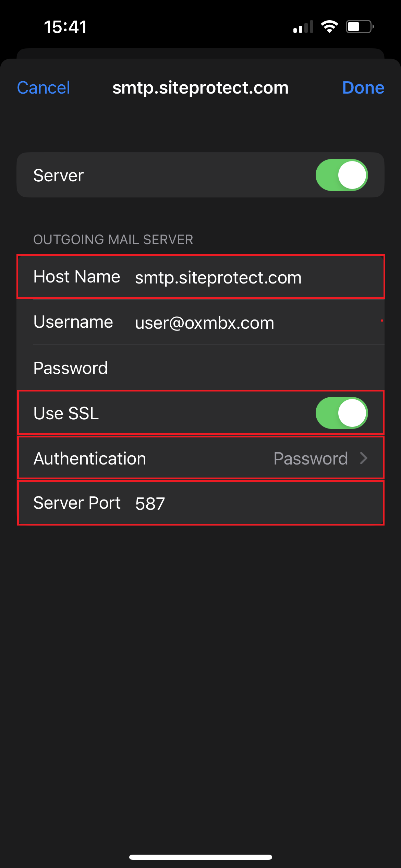Tap the battery indicator icon
401x868 pixels.
point(360,27)
